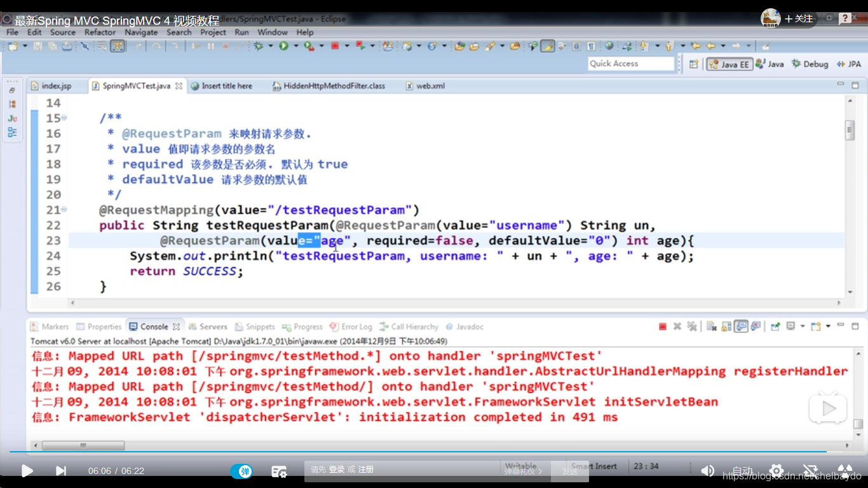Click 关注 follow button

click(x=799, y=18)
